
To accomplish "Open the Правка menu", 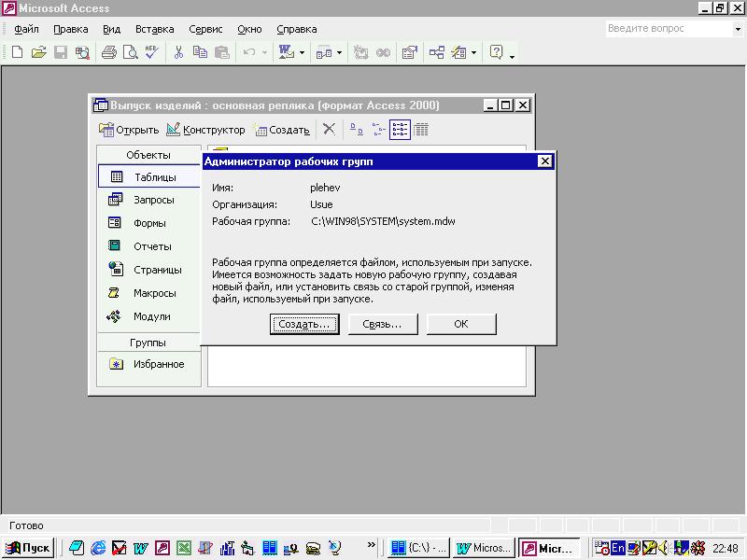I will pos(71,29).
